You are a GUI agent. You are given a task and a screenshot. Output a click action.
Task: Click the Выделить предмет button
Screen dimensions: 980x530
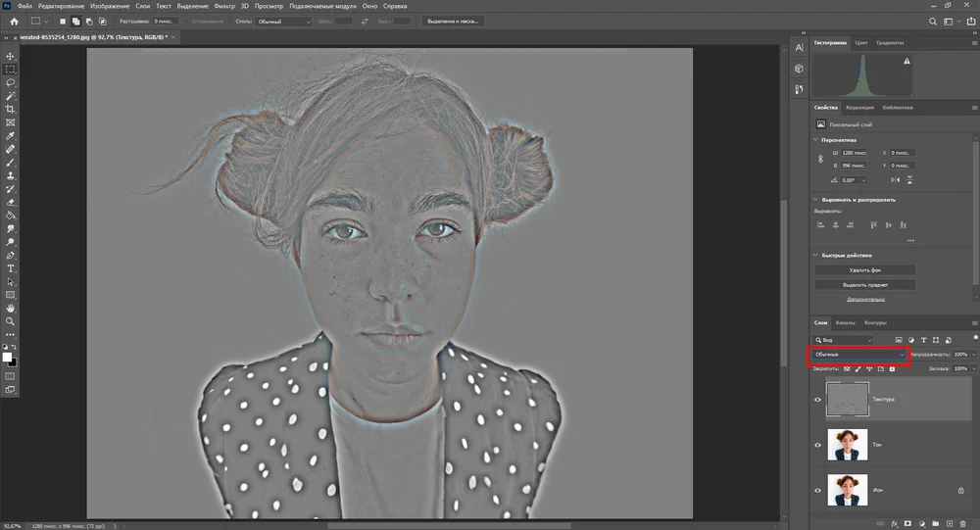point(864,284)
